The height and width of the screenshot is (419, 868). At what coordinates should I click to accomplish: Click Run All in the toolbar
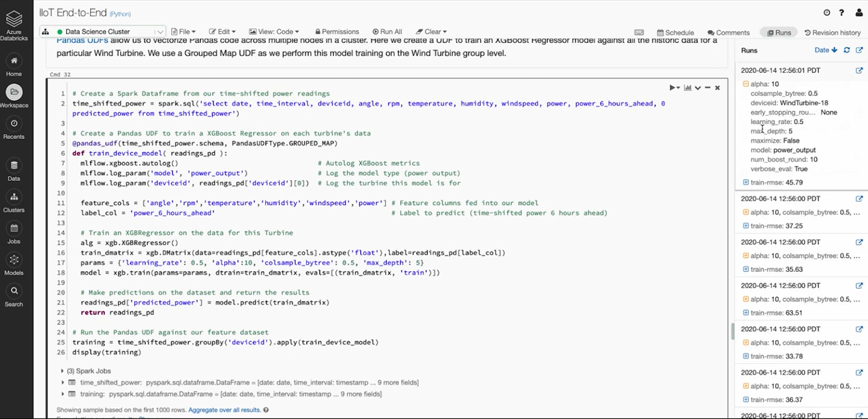pos(387,32)
